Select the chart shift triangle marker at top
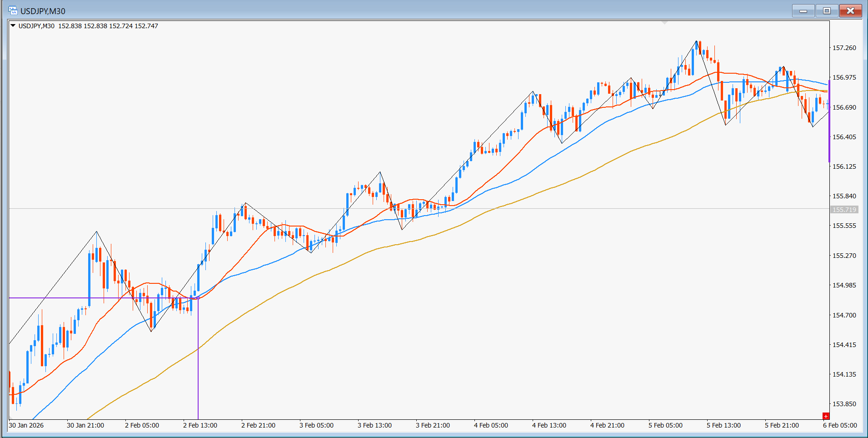 click(x=664, y=22)
